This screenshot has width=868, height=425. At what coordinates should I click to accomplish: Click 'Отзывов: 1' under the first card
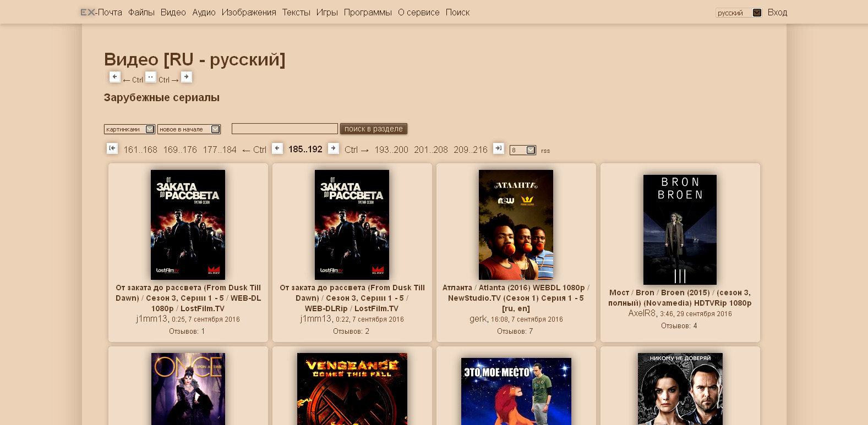tap(187, 332)
